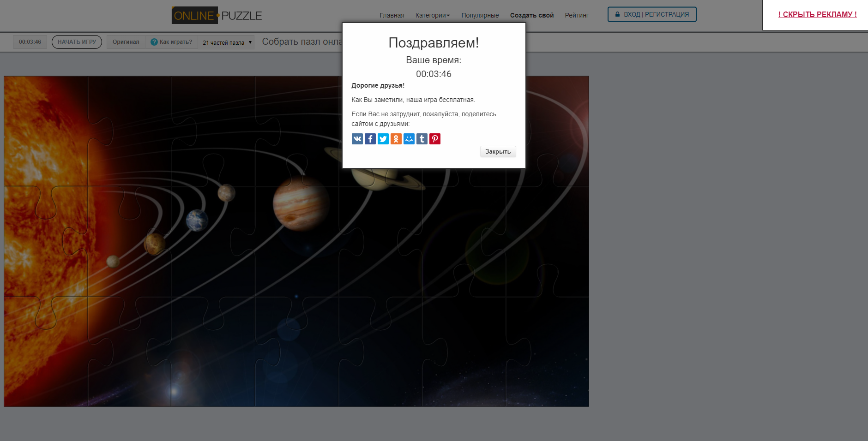The width and height of the screenshot is (868, 441).
Task: Share via the Odnoklassniki icon
Action: (x=396, y=139)
